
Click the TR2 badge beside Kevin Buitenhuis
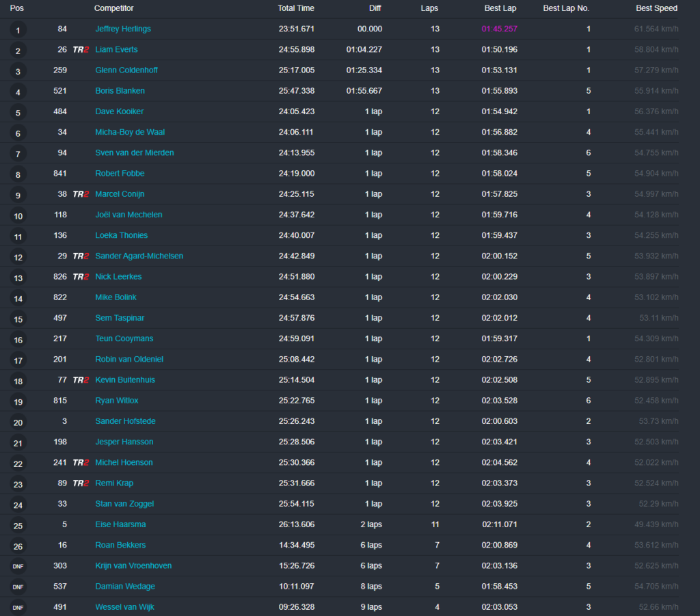[x=81, y=380]
